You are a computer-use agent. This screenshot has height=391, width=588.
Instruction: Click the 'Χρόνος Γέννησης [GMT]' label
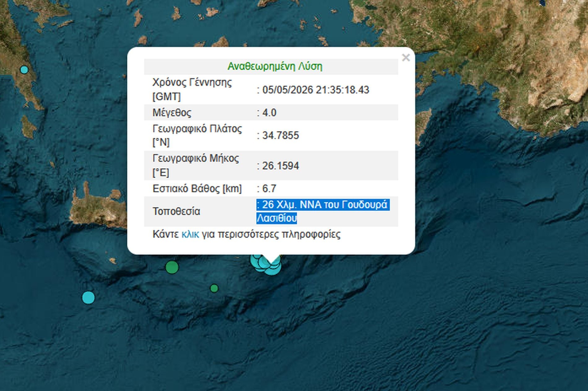point(192,90)
